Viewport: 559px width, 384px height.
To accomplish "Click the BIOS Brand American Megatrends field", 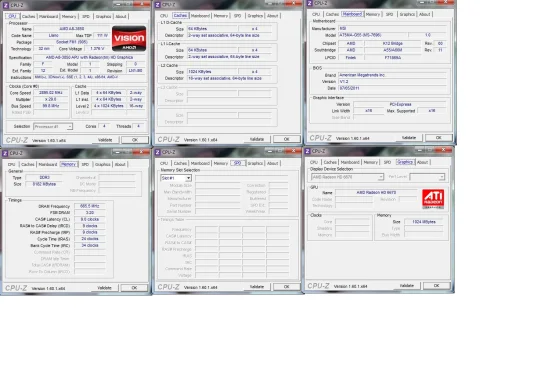I will (393, 75).
